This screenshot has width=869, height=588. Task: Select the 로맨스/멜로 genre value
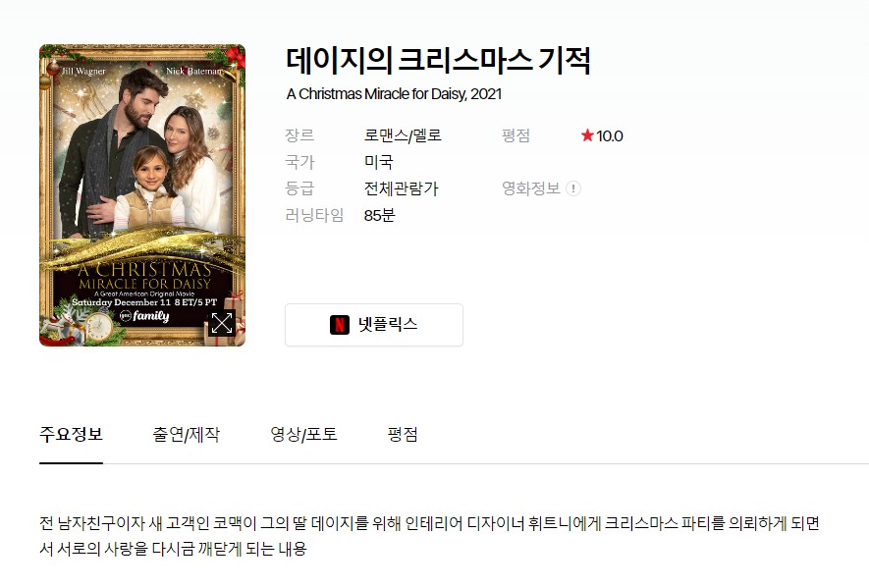403,135
